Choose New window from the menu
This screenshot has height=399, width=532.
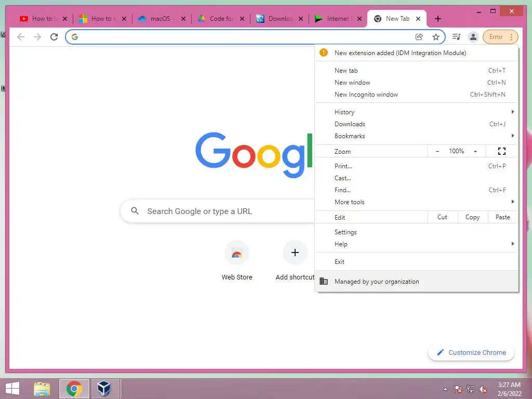(417, 83)
